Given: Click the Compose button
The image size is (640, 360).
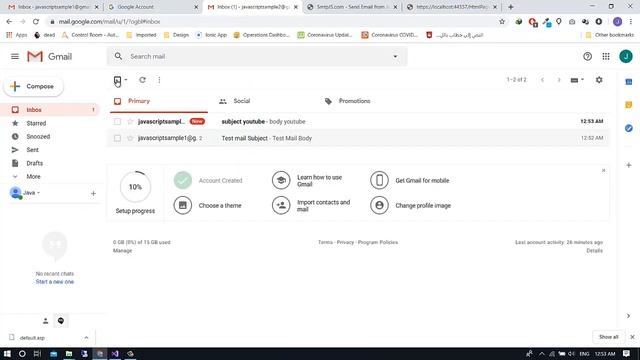Looking at the screenshot, I should point(34,87).
